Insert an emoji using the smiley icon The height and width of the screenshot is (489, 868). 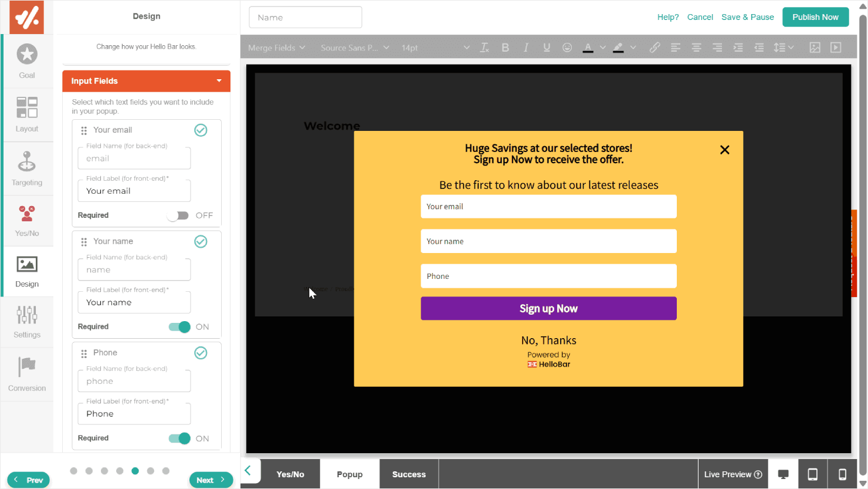click(x=567, y=48)
